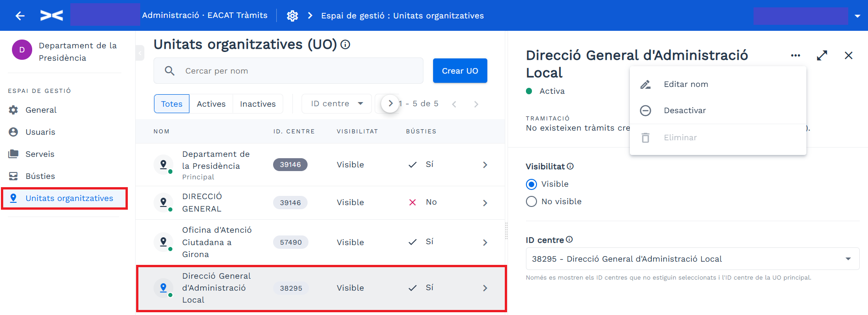Image resolution: width=868 pixels, height=315 pixels.
Task: Collapse the left sidebar with the chevron handle
Action: (x=140, y=53)
